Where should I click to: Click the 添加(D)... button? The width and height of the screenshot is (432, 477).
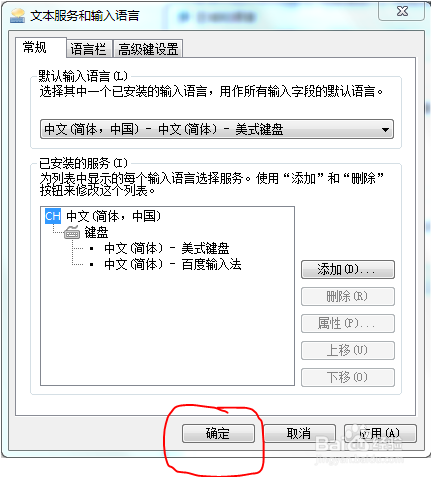point(348,269)
